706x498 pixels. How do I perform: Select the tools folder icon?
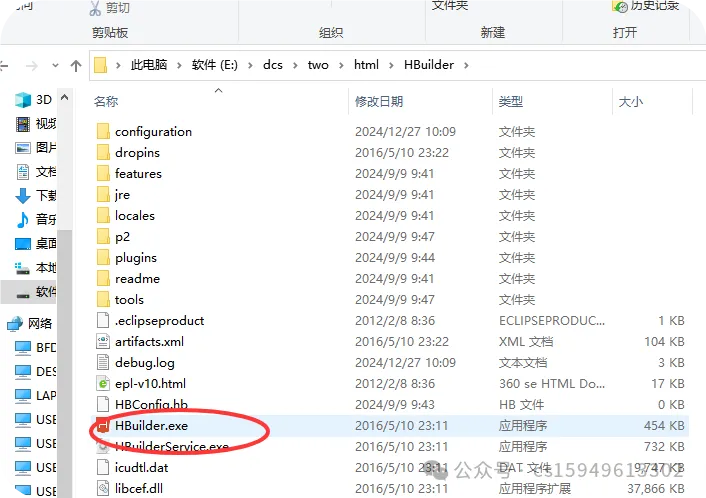click(103, 299)
